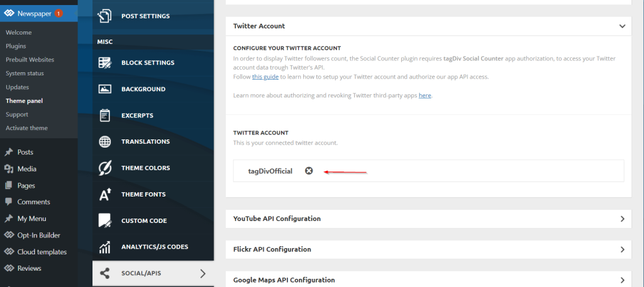Open the Excerpts panel tab
Viewport: 644px width, 287px height.
(x=153, y=115)
